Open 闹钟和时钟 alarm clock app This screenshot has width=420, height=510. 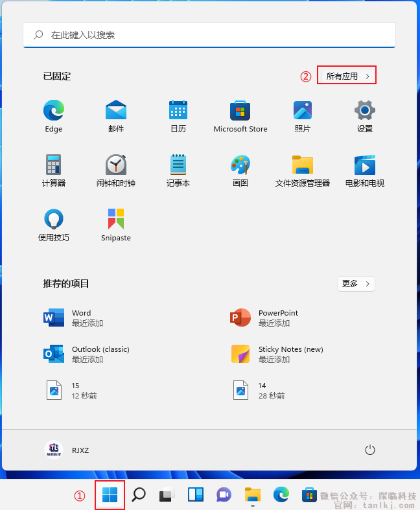(x=116, y=170)
